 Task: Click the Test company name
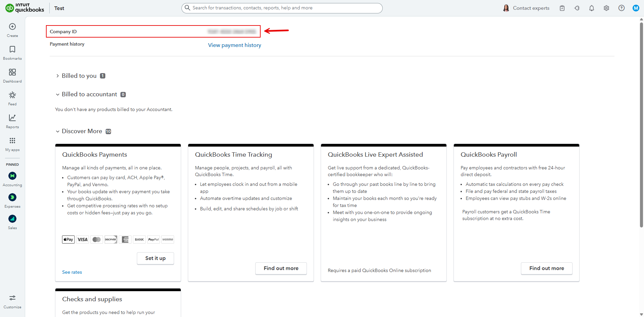point(59,8)
